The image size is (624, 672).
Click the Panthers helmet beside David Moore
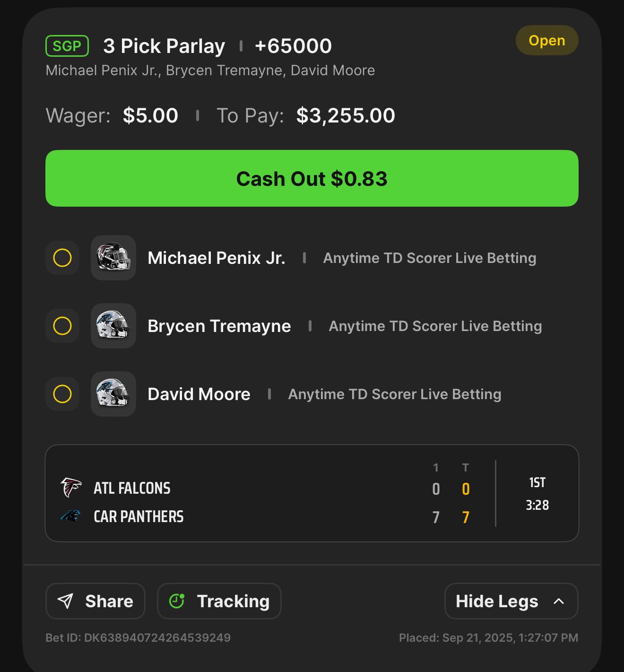(113, 394)
